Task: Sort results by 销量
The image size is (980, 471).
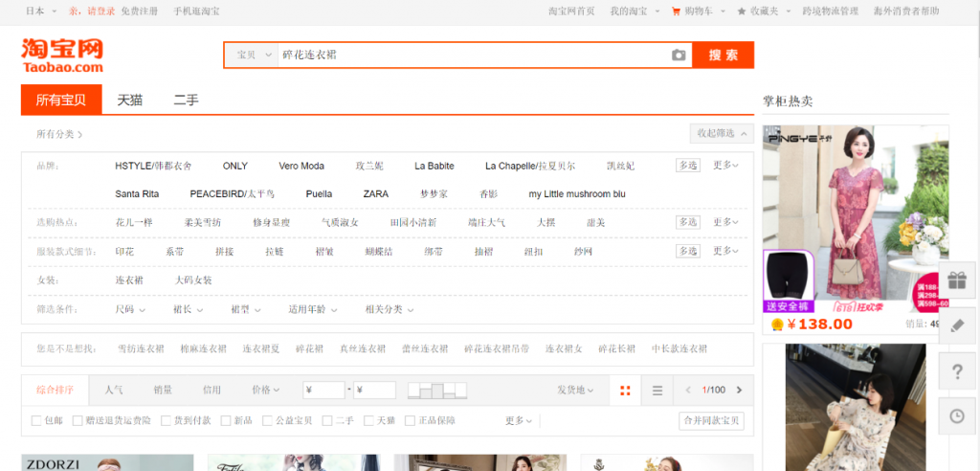Action: (163, 391)
